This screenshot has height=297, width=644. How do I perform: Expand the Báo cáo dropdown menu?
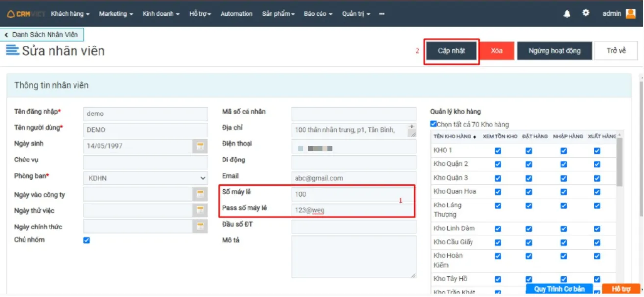tap(318, 14)
